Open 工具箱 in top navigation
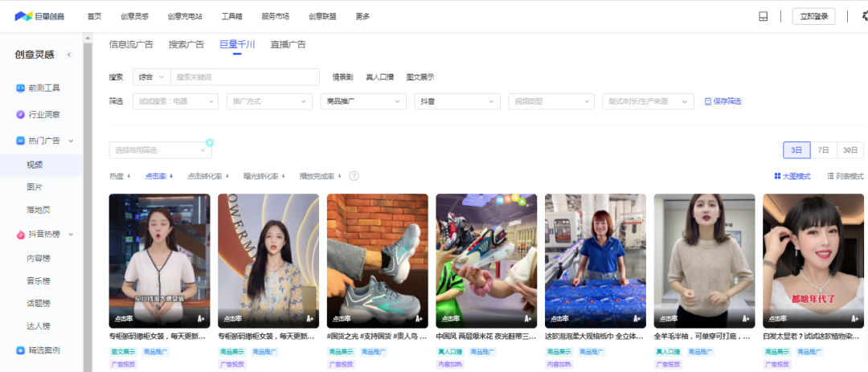Screen dimensions: 868x372 [x=232, y=17]
